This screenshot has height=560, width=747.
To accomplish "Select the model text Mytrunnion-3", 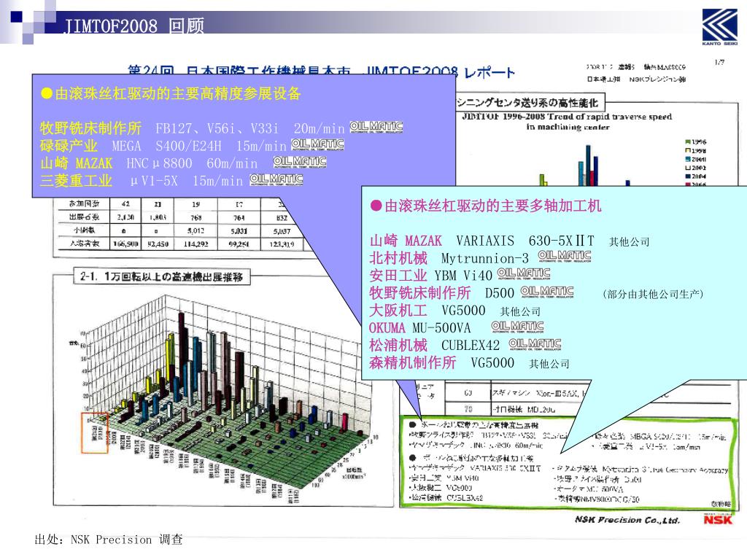I will 484,259.
